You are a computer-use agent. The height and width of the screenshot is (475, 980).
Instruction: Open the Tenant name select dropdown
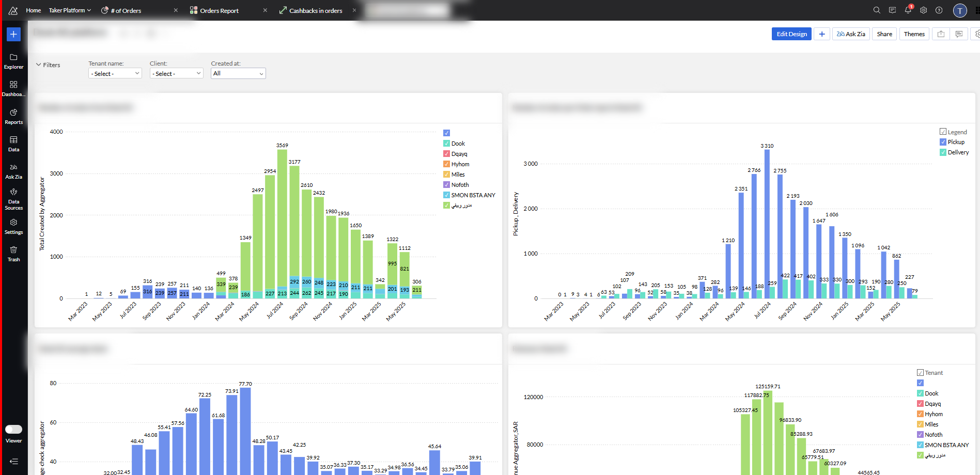tap(115, 73)
